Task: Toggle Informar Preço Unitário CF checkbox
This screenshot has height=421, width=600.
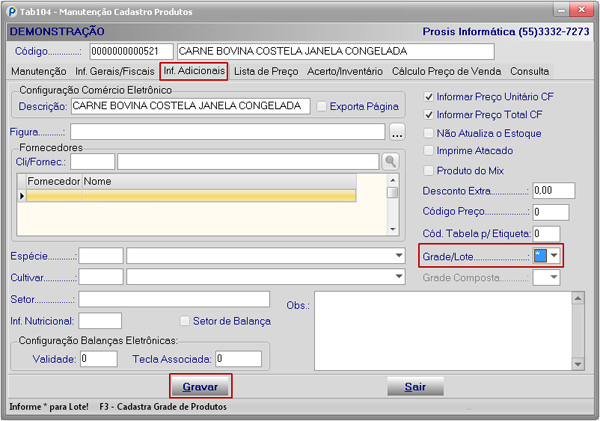Action: point(429,97)
